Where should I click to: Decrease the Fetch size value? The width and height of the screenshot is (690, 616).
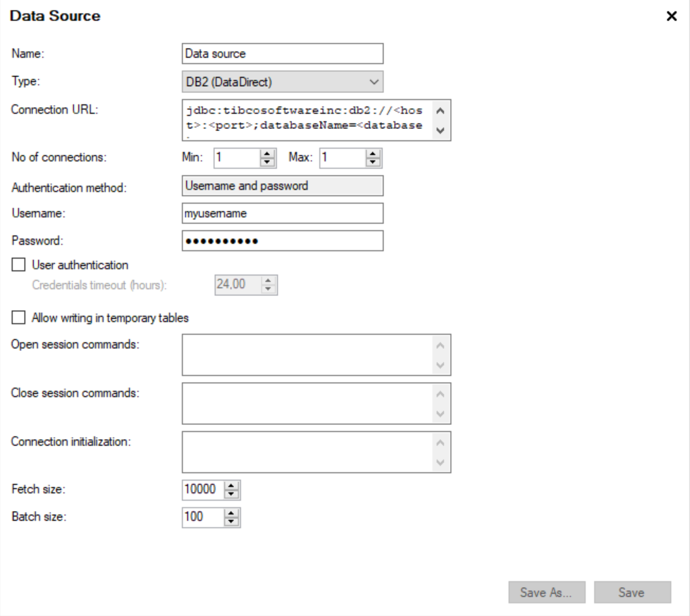pyautogui.click(x=232, y=493)
